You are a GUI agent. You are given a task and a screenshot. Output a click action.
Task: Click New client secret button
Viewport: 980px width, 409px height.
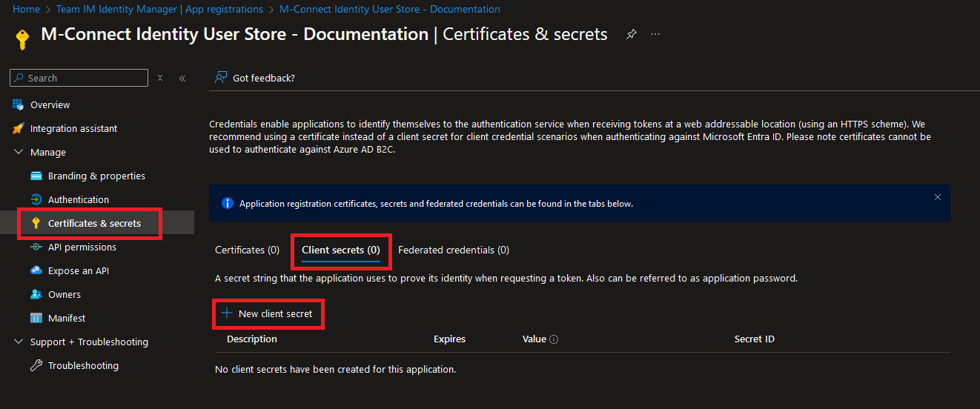click(268, 313)
